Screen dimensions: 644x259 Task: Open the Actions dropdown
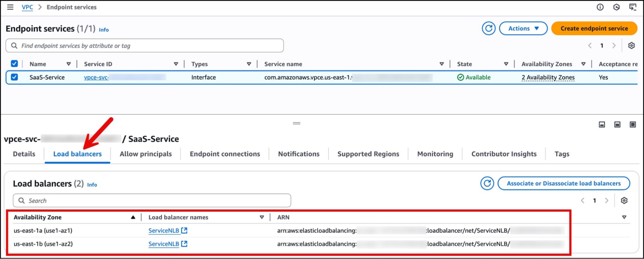click(523, 28)
